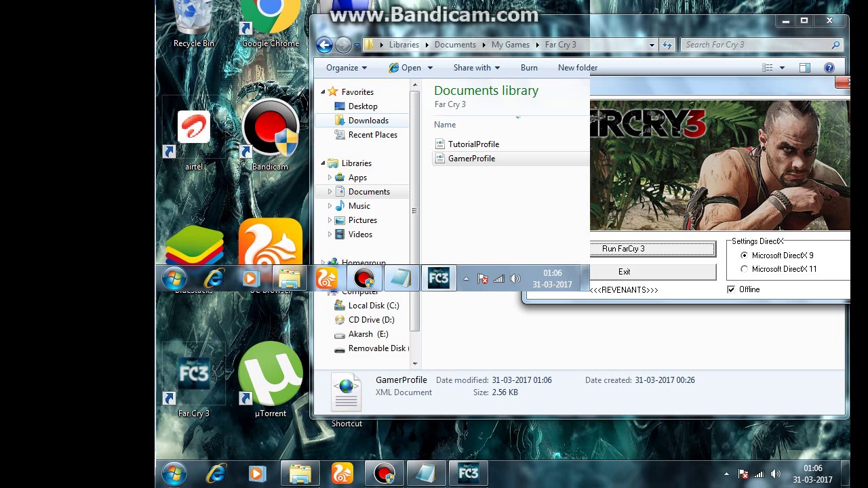Select Local Disk (C:) drive
868x488 pixels.
(374, 306)
